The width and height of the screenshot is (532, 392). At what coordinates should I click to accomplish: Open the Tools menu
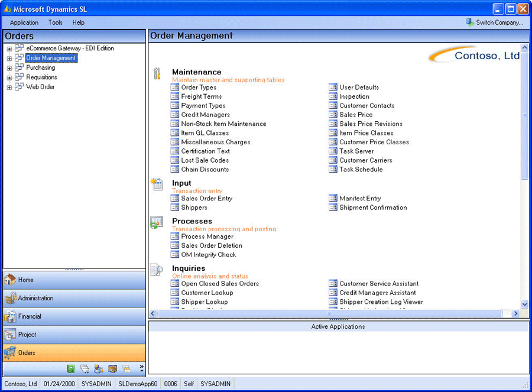coord(56,22)
